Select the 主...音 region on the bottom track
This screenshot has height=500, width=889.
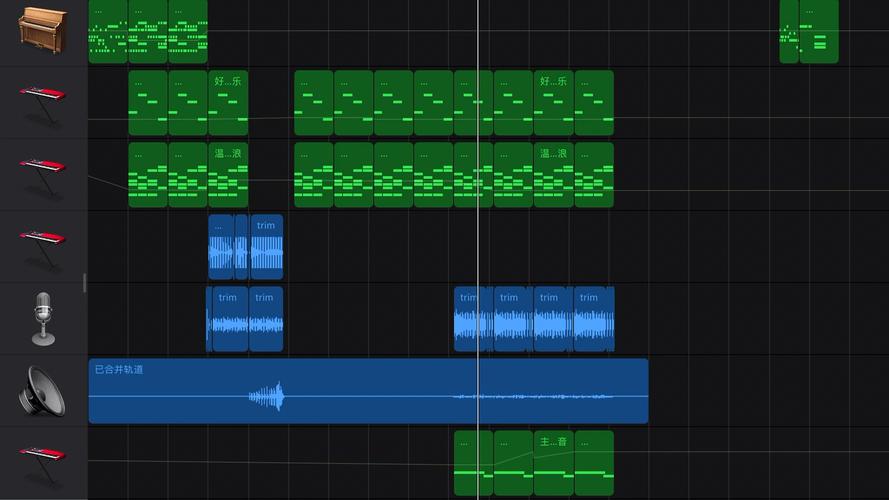point(554,463)
